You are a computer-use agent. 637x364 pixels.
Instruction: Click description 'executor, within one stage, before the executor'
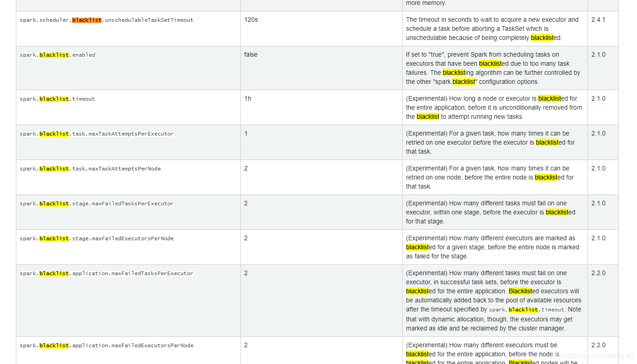(491, 212)
